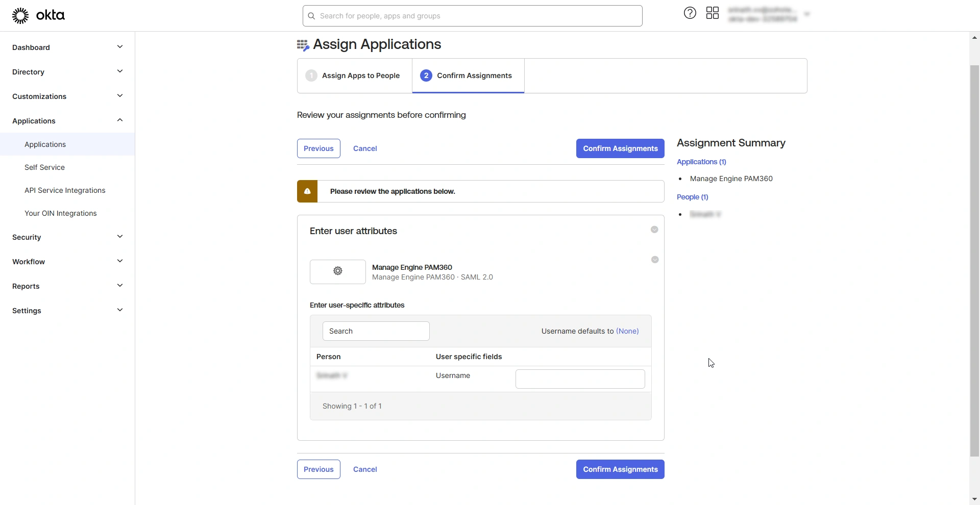Click the top Confirm Assignments button

[x=620, y=148]
